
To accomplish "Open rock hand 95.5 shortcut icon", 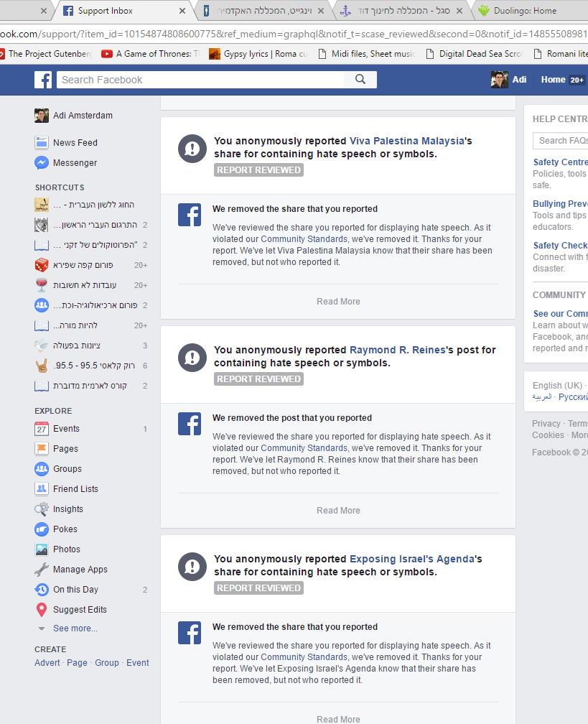I will [42, 365].
